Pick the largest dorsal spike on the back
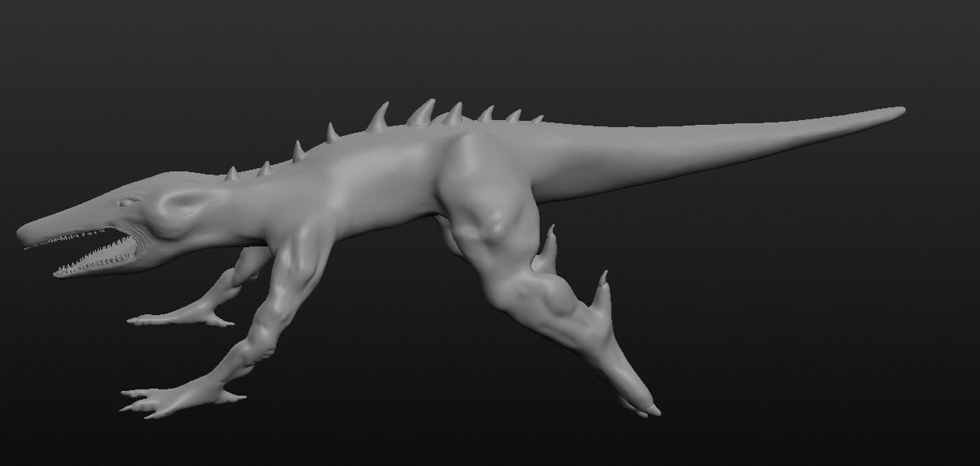The height and width of the screenshot is (466, 980). (421, 113)
